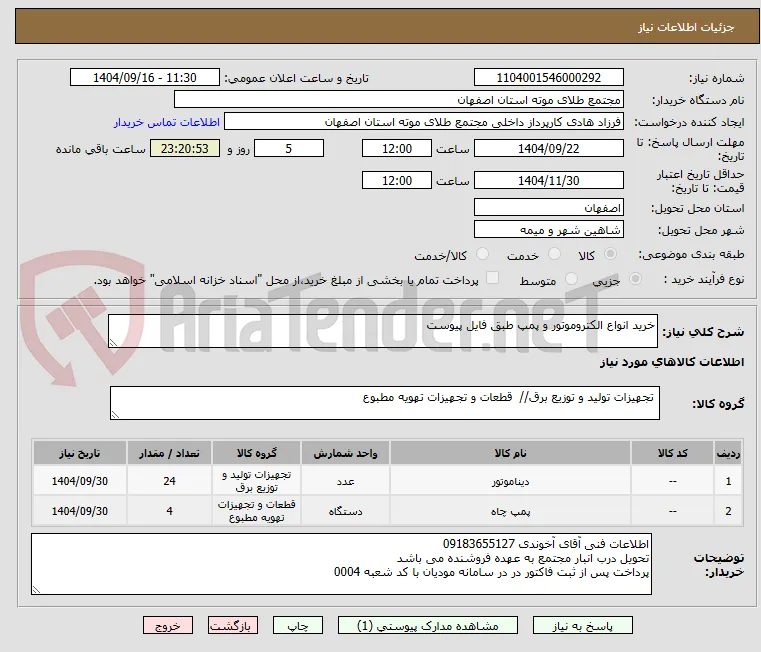The height and width of the screenshot is (652, 761).
Task: Select the کالا radio button
Action: [x=611, y=254]
